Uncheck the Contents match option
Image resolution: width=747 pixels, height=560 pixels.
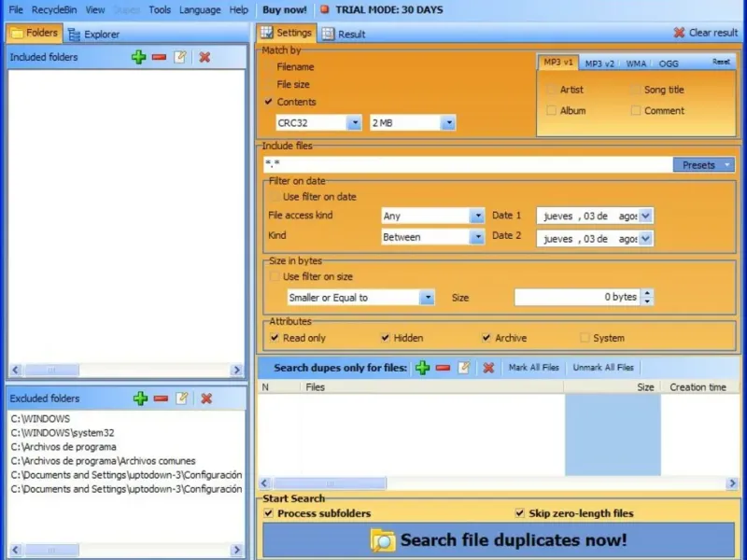pos(269,102)
